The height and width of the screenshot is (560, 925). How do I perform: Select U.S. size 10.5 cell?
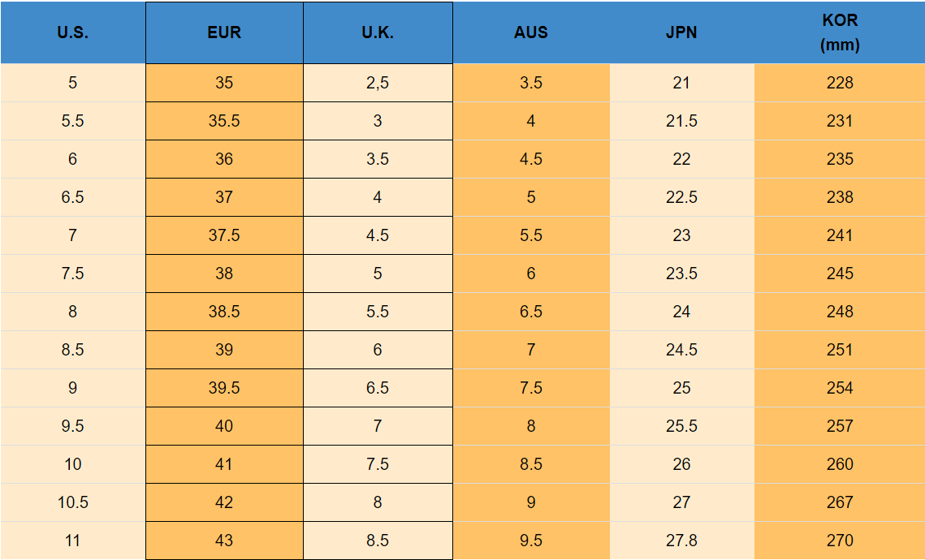tap(72, 502)
